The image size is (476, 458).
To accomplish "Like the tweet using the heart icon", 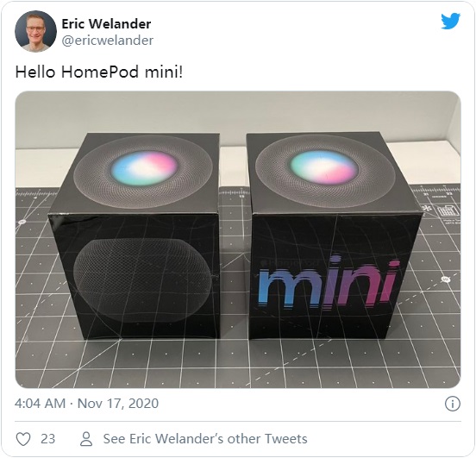I will pos(23,439).
